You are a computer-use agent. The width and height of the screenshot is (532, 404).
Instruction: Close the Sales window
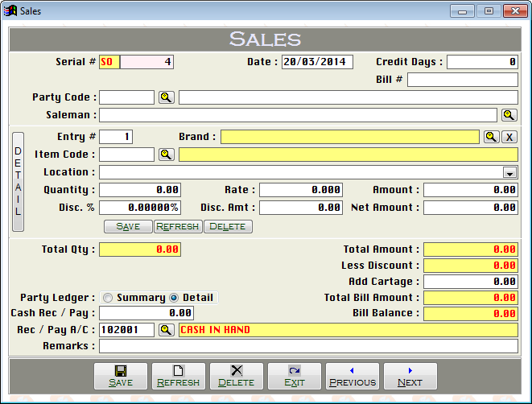(515, 10)
